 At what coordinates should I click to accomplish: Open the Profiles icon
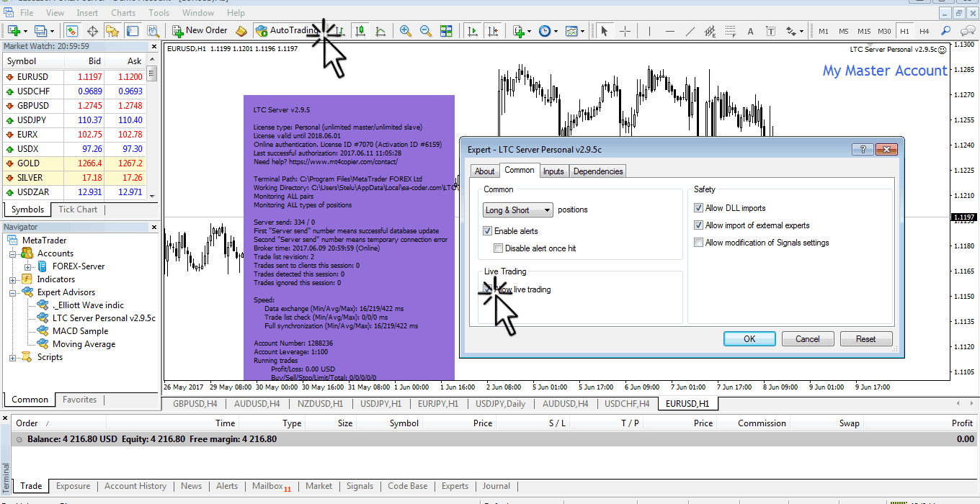[x=40, y=31]
